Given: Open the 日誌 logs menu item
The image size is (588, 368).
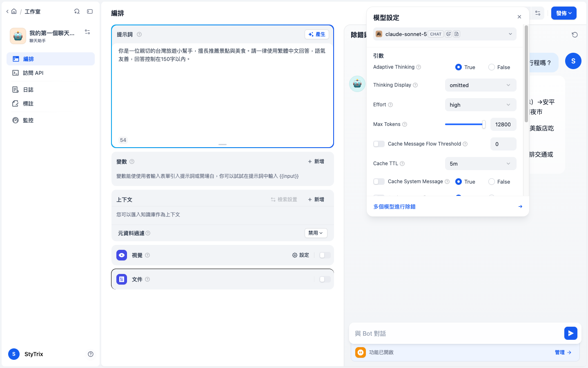Looking at the screenshot, I should pos(51,90).
